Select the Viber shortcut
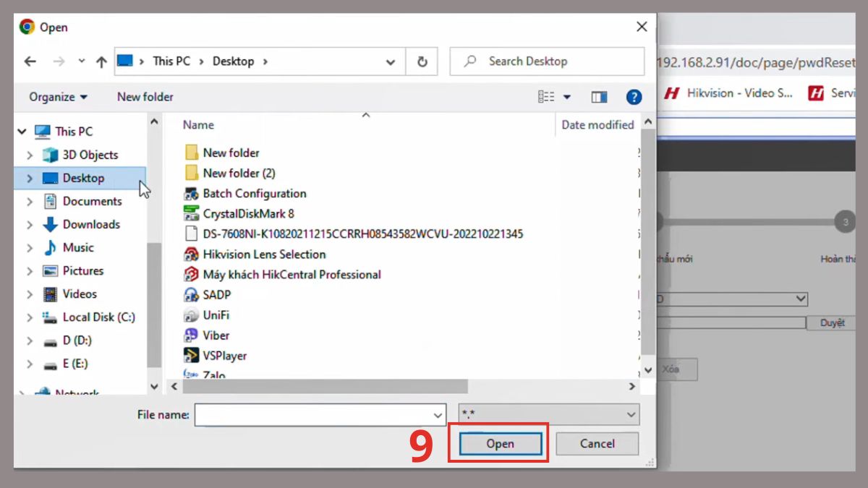The width and height of the screenshot is (868, 488). pos(216,335)
